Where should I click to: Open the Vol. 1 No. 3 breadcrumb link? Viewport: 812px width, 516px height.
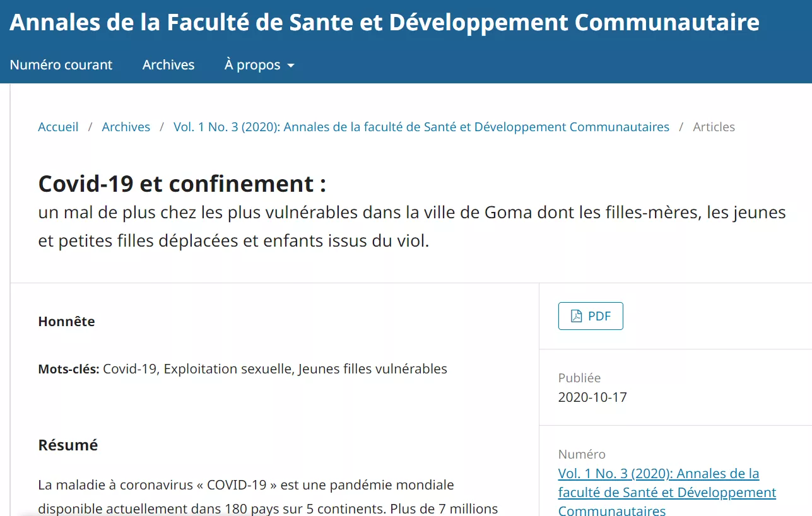tap(421, 127)
